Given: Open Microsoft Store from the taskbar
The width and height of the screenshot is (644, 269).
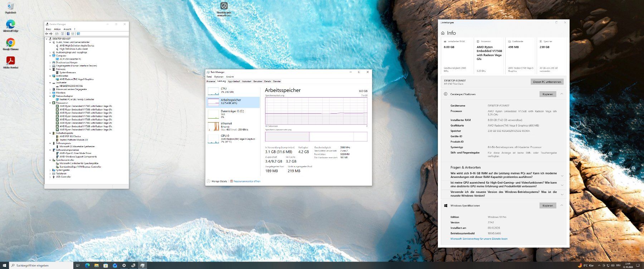Looking at the screenshot, I should click(x=106, y=265).
